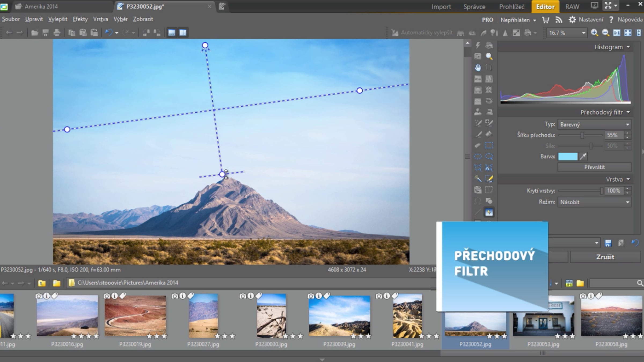Go up one folder in the filmstrip
644x362 pixels.
coord(42,283)
